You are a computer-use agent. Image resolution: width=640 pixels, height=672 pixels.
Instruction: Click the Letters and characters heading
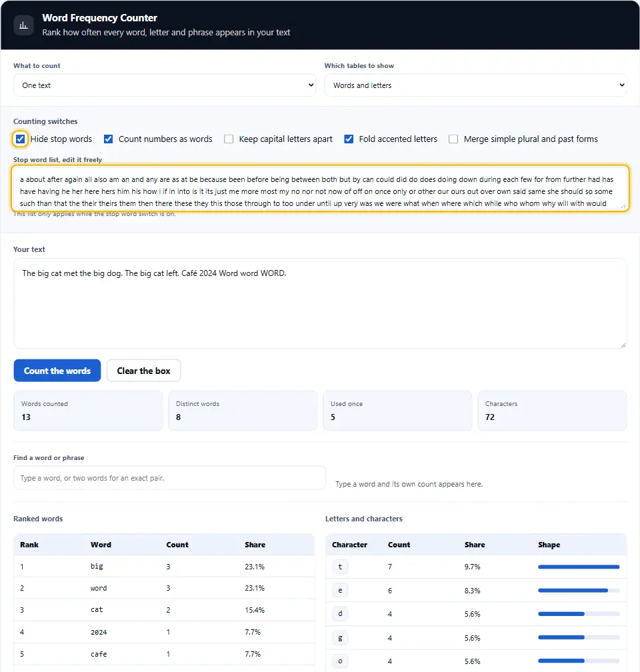point(364,519)
